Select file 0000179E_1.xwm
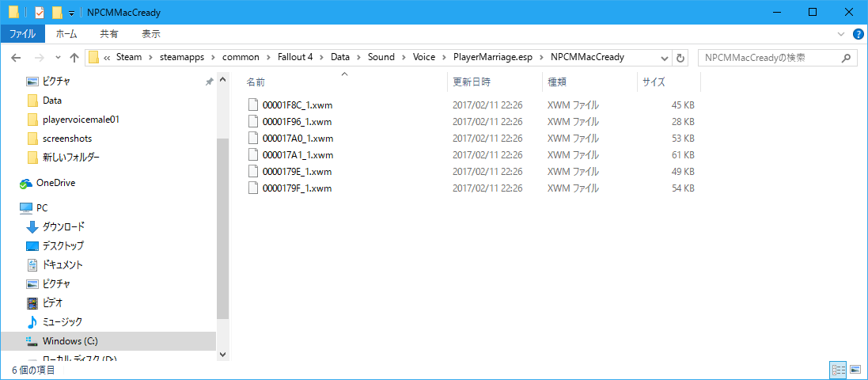This screenshot has width=868, height=380. 297,172
